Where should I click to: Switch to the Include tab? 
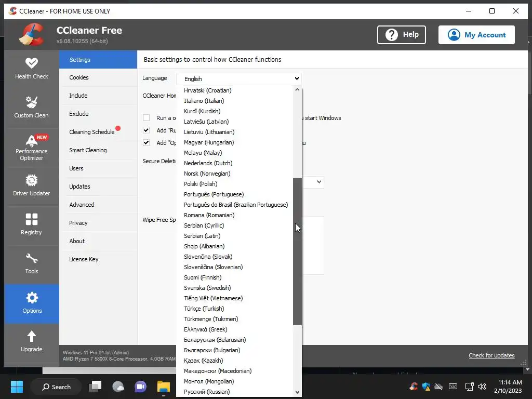[98, 96]
